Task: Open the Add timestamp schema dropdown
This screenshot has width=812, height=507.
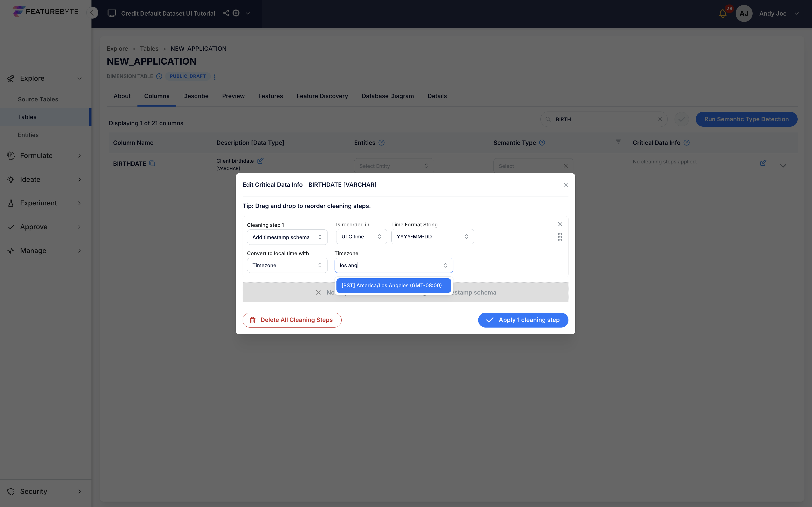Action: click(287, 237)
